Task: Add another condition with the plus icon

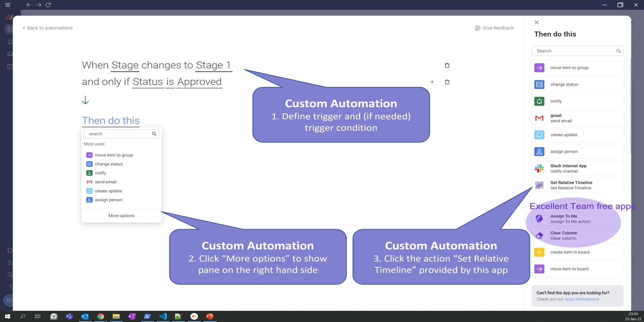Action: click(432, 82)
